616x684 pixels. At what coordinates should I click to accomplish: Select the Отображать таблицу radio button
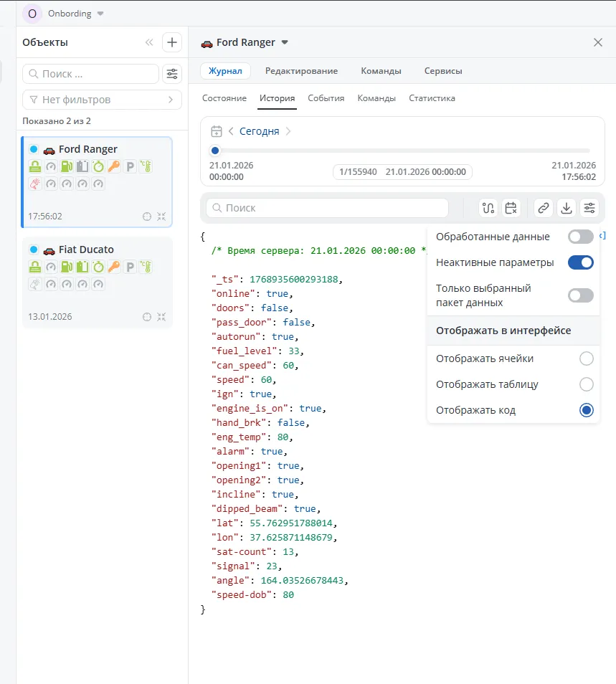pyautogui.click(x=587, y=384)
